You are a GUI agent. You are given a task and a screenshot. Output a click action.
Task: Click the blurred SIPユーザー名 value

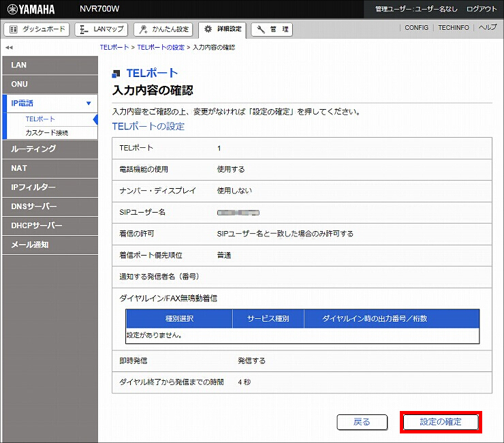click(238, 213)
